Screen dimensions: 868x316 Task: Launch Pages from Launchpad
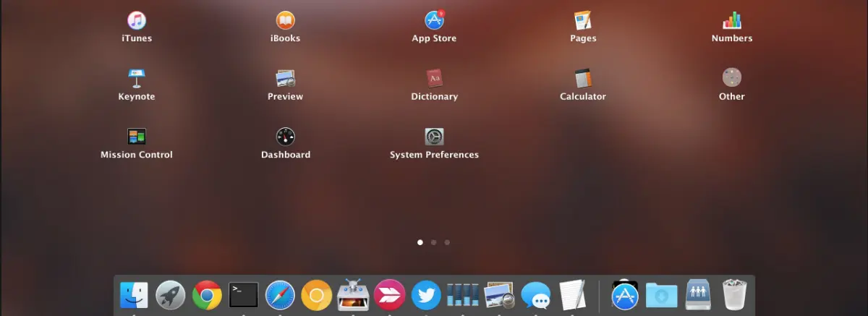tap(583, 20)
